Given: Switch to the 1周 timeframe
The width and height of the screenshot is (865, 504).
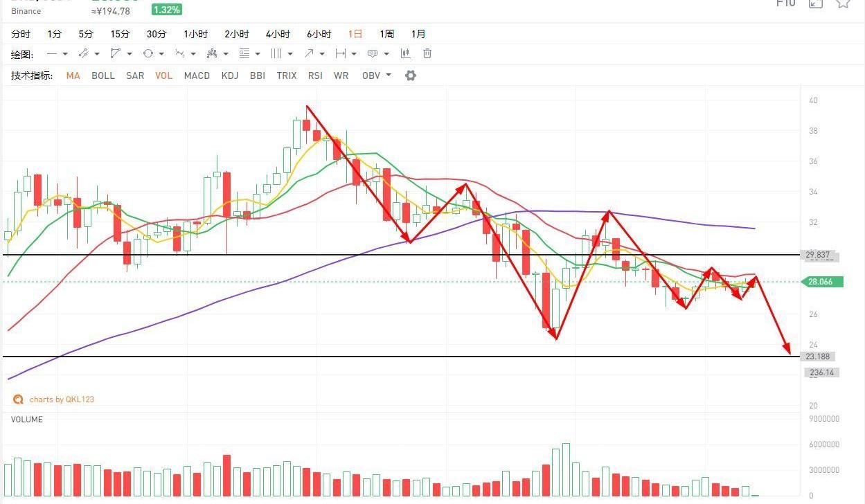Looking at the screenshot, I should click(x=386, y=34).
